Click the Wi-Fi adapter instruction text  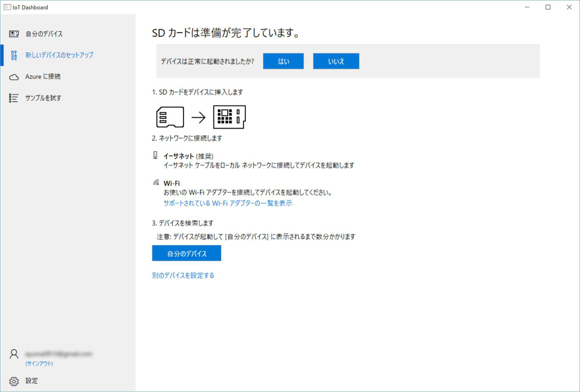[x=248, y=192]
